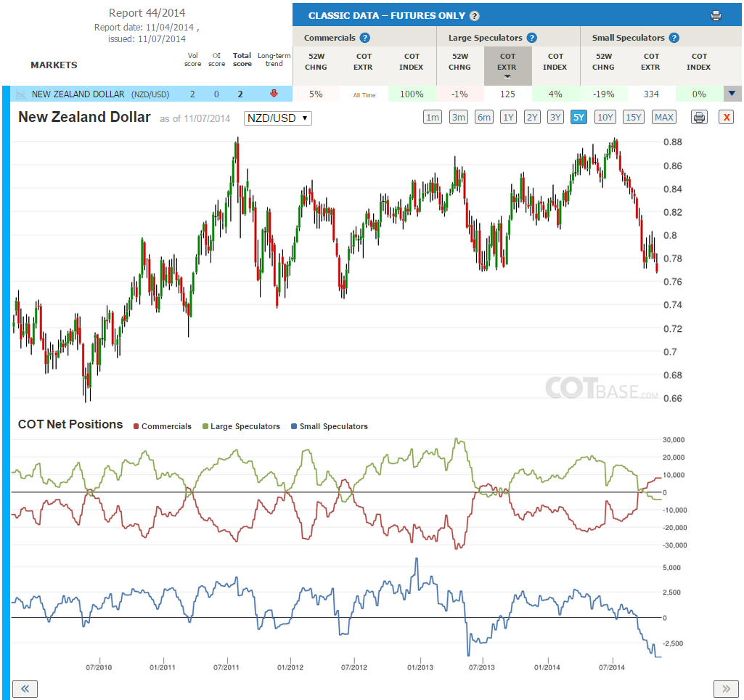Click the Large Speculators 125 COT EXTR value
Viewport: 744px width, 700px height.
(507, 94)
